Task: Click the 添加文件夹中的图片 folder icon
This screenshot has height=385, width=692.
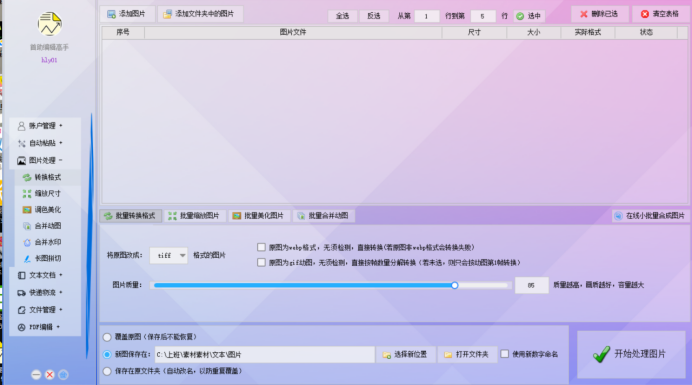Action: pos(167,14)
